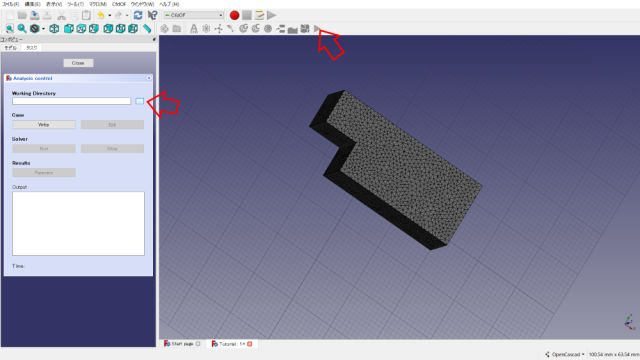Screen dimensions: 640x360
Task: Switch to the Model tab in combo view
Action: pos(11,48)
